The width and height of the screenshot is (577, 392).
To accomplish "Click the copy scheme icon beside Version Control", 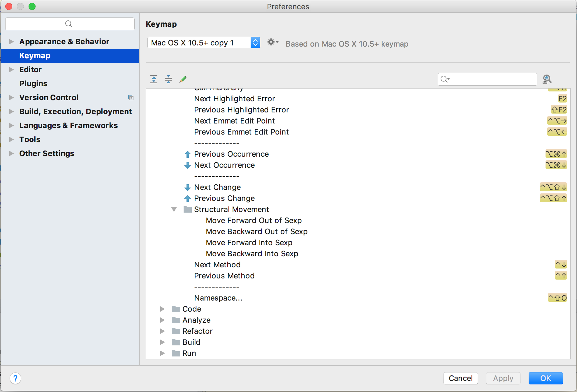I will click(x=131, y=98).
